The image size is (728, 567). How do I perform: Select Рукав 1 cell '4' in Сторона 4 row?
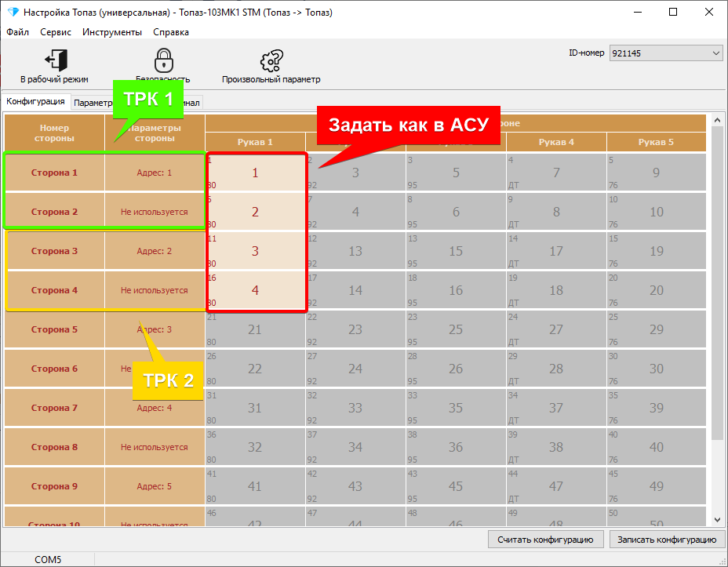pyautogui.click(x=255, y=290)
